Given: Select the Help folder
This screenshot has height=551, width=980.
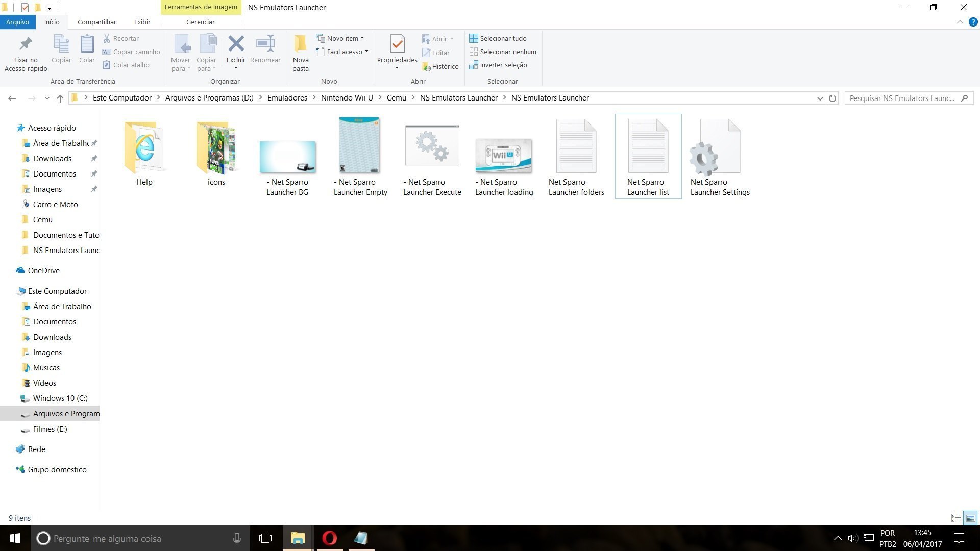Looking at the screenshot, I should (144, 153).
